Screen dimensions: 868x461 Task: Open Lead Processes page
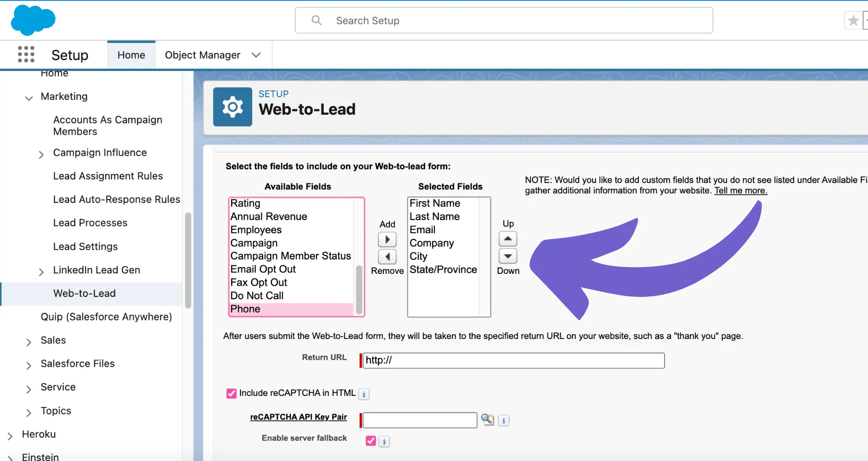[x=90, y=223]
